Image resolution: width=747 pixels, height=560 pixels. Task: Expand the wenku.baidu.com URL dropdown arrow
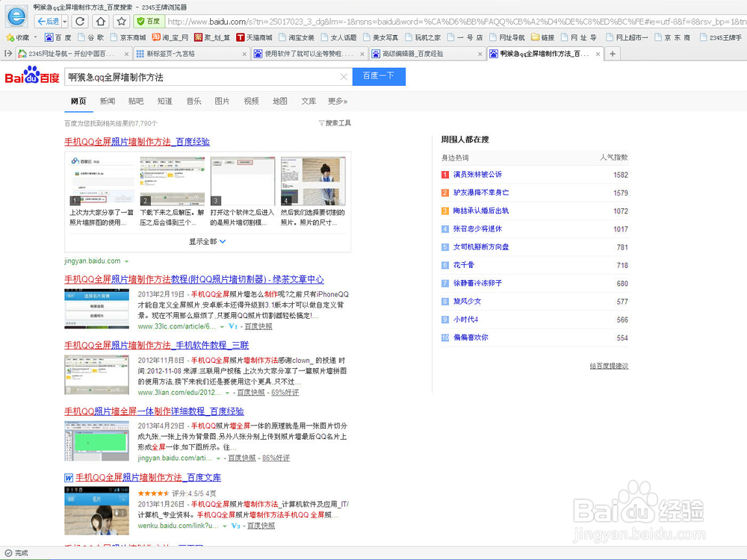tap(224, 526)
